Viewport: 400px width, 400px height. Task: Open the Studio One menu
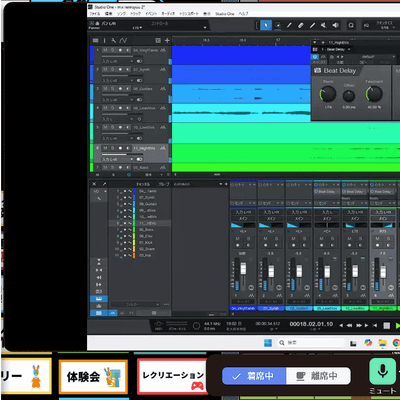point(225,14)
